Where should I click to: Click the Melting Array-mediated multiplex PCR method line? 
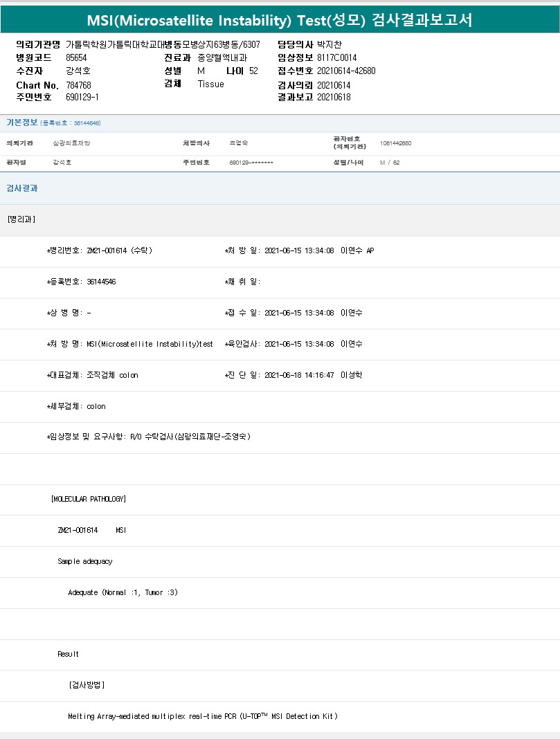(x=202, y=716)
